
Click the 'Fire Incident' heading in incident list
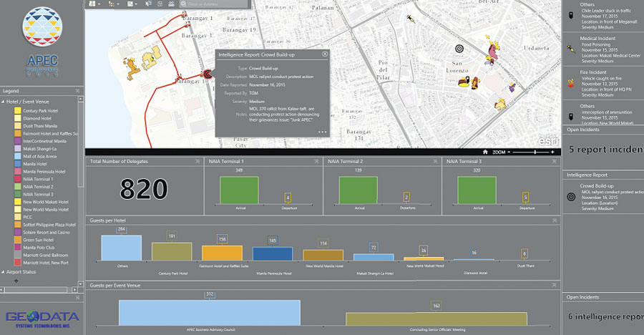pyautogui.click(x=593, y=72)
